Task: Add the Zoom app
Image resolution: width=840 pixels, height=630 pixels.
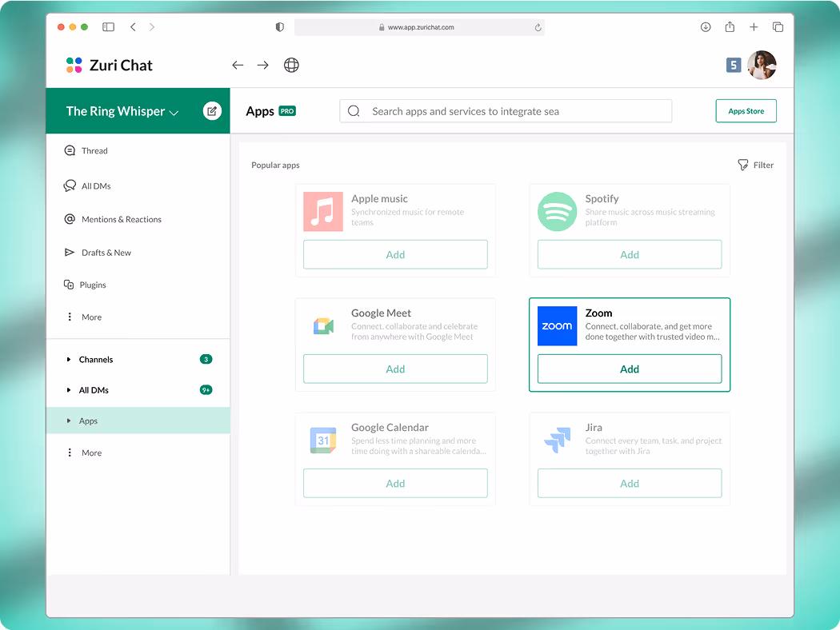Action: (x=630, y=369)
